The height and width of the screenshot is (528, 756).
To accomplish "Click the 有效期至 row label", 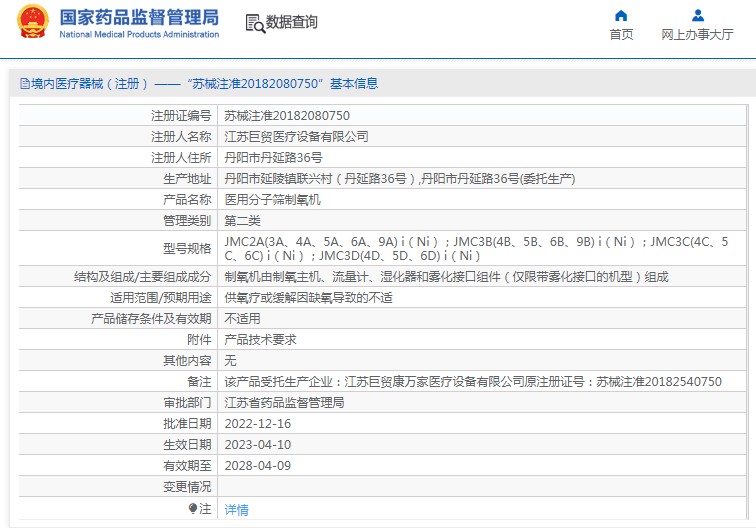I will click(187, 466).
